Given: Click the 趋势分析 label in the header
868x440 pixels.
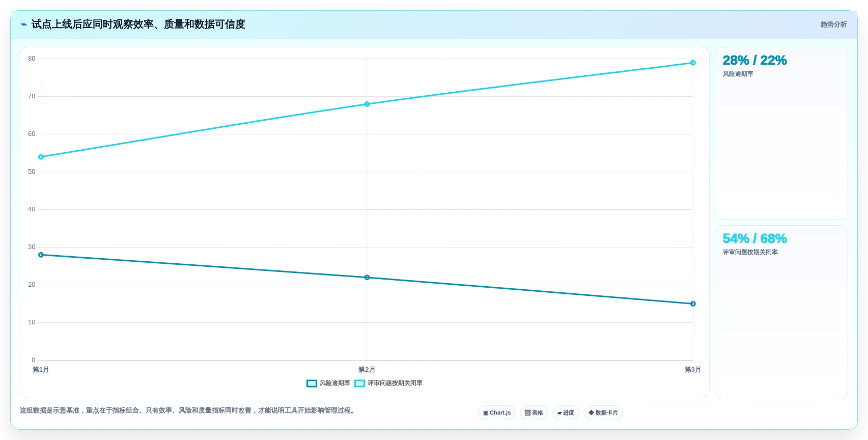Looking at the screenshot, I should point(833,24).
